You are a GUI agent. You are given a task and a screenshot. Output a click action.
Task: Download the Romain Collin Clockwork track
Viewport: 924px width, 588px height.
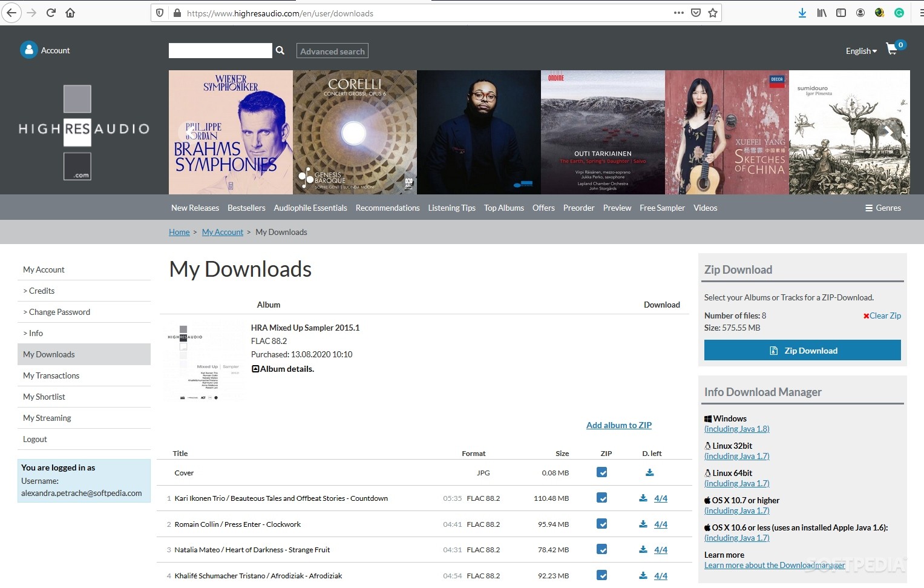643,524
